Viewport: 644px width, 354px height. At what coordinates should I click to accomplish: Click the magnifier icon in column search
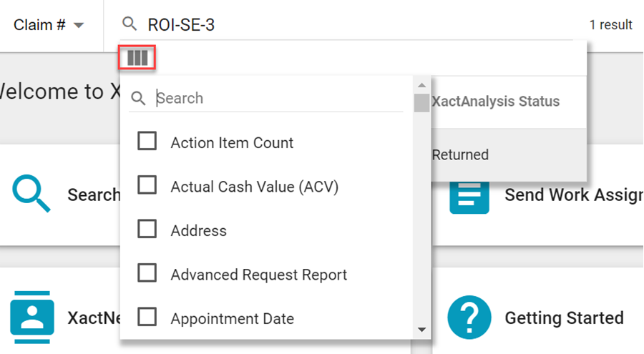tap(139, 99)
